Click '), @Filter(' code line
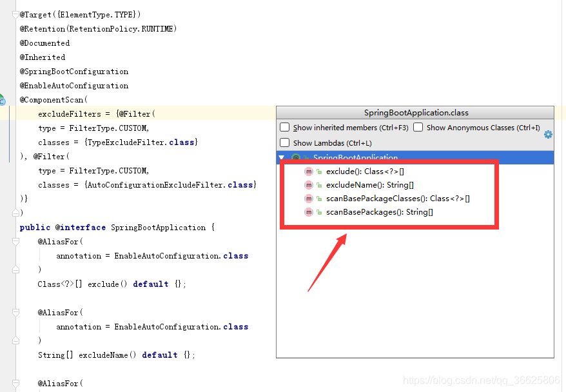This screenshot has height=392, width=566. tap(44, 156)
